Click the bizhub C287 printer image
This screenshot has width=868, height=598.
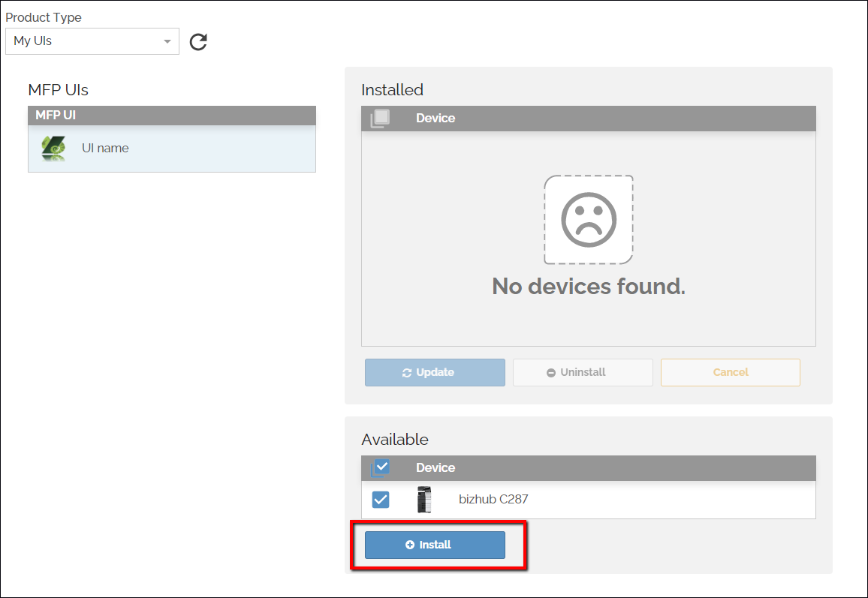pyautogui.click(x=424, y=500)
